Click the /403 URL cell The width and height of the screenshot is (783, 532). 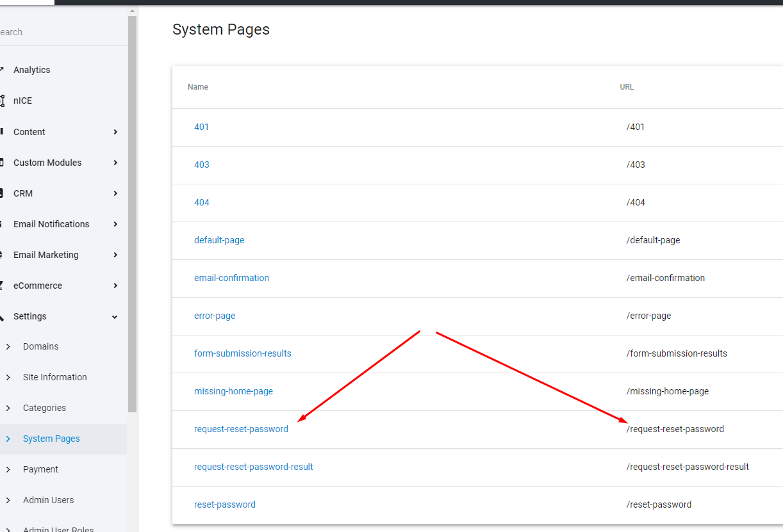[636, 165]
